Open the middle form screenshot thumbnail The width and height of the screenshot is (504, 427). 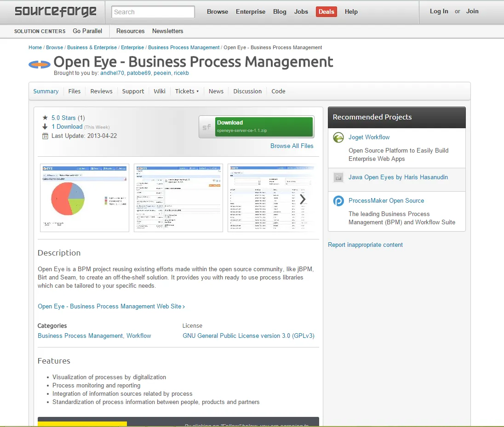tap(178, 198)
